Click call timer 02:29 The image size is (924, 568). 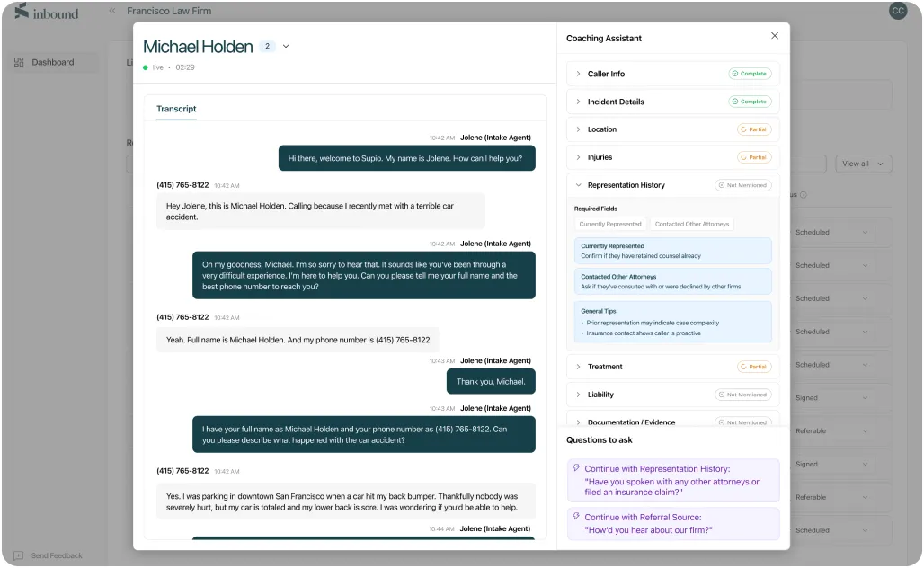(x=185, y=67)
